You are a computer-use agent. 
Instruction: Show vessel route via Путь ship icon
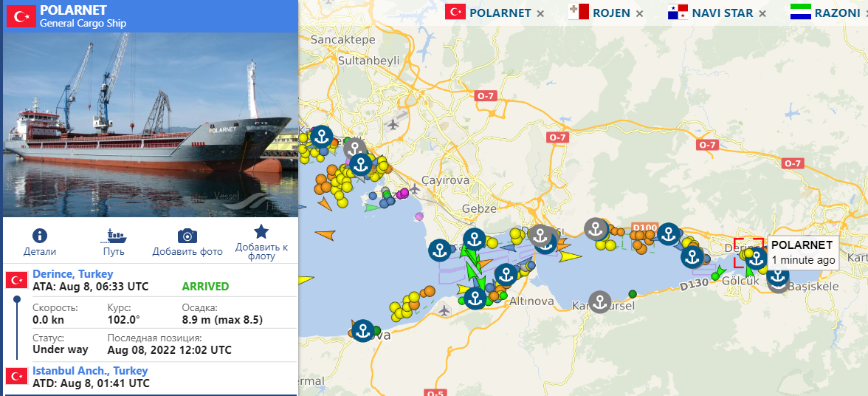[114, 236]
